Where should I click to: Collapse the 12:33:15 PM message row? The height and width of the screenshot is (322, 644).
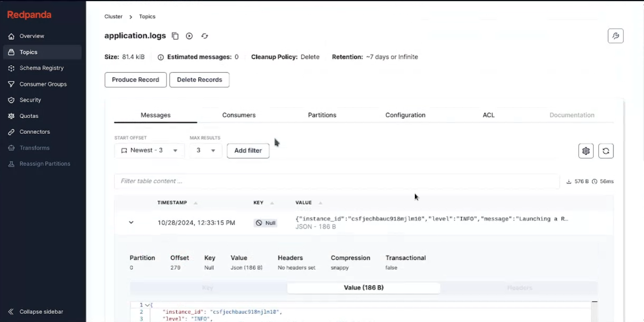[131, 223]
